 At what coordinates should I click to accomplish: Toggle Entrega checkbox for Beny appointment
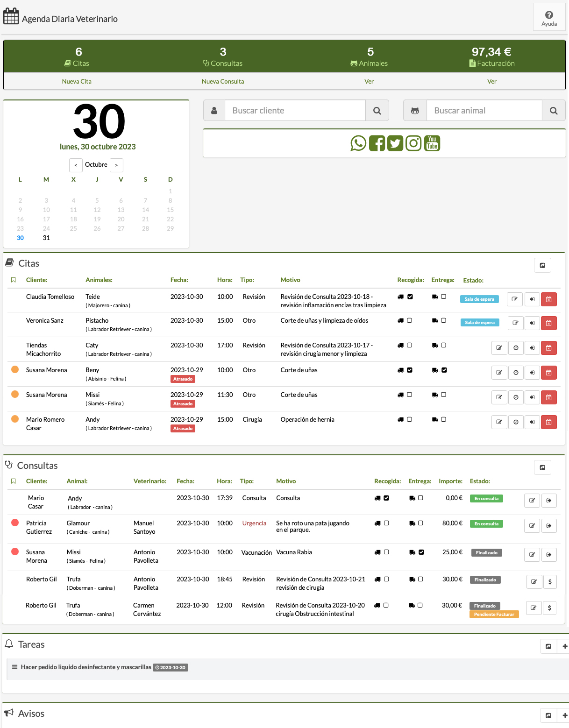pyautogui.click(x=444, y=370)
